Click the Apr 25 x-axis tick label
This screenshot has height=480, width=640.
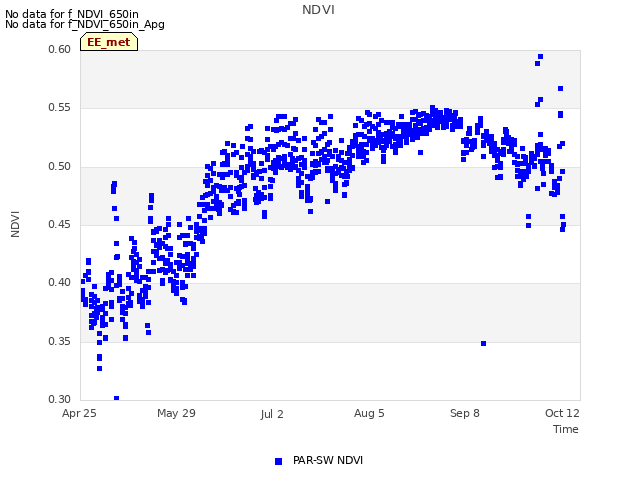(x=79, y=413)
